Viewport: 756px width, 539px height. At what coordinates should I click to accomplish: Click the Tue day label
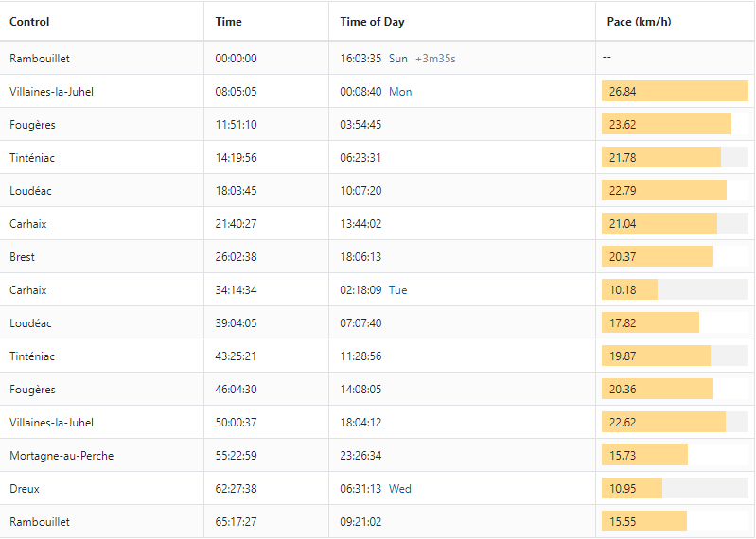[397, 290]
